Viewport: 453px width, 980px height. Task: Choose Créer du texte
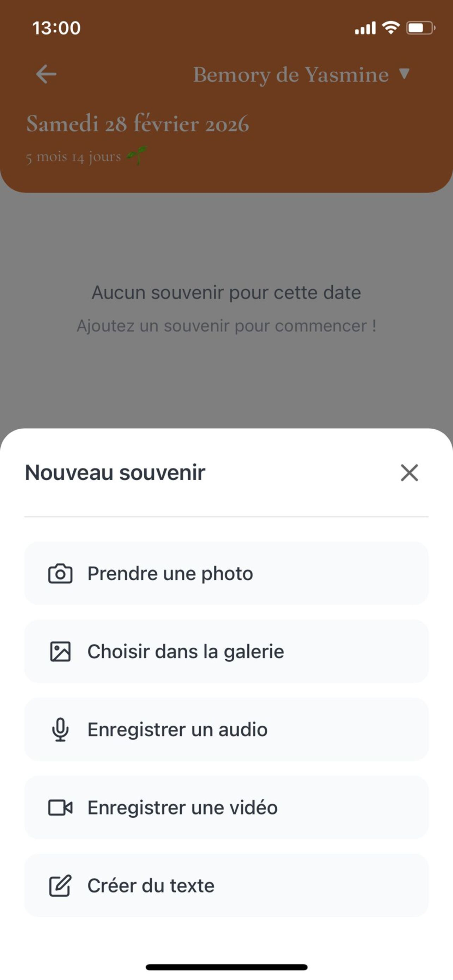[226, 886]
